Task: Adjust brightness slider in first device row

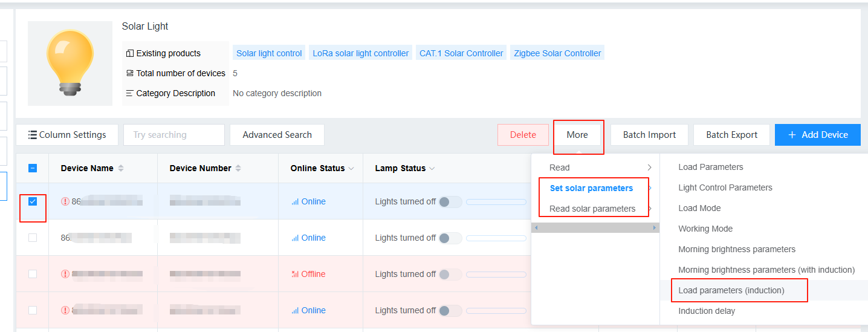Action: pyautogui.click(x=496, y=202)
